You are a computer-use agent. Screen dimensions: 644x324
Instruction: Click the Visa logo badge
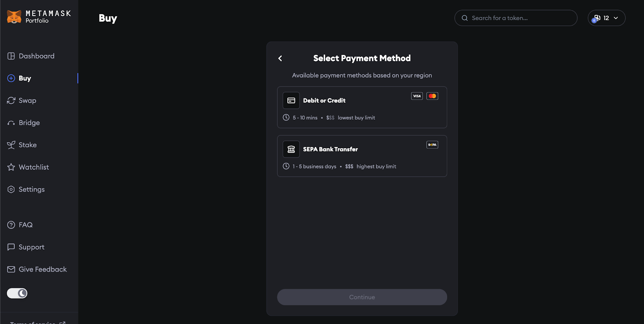pos(417,96)
